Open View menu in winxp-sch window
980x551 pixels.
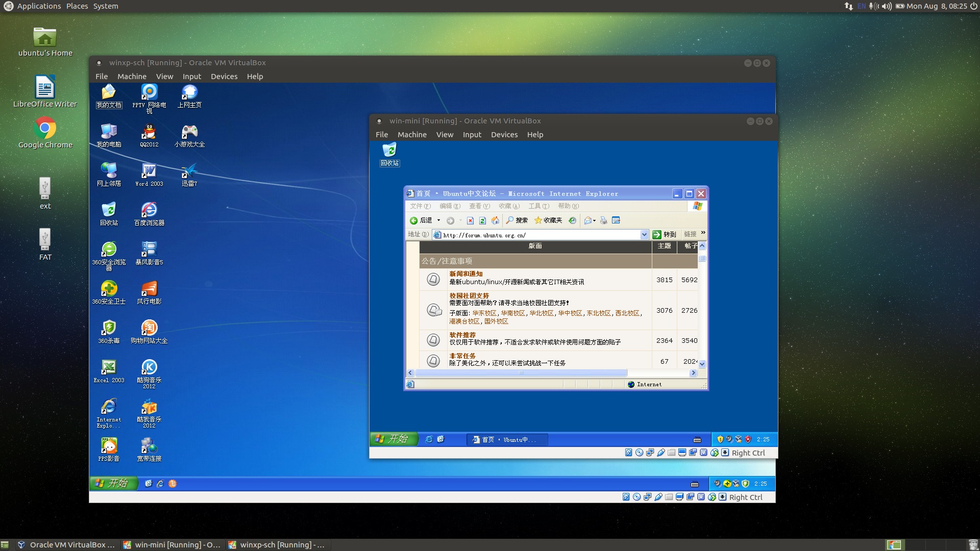point(164,77)
